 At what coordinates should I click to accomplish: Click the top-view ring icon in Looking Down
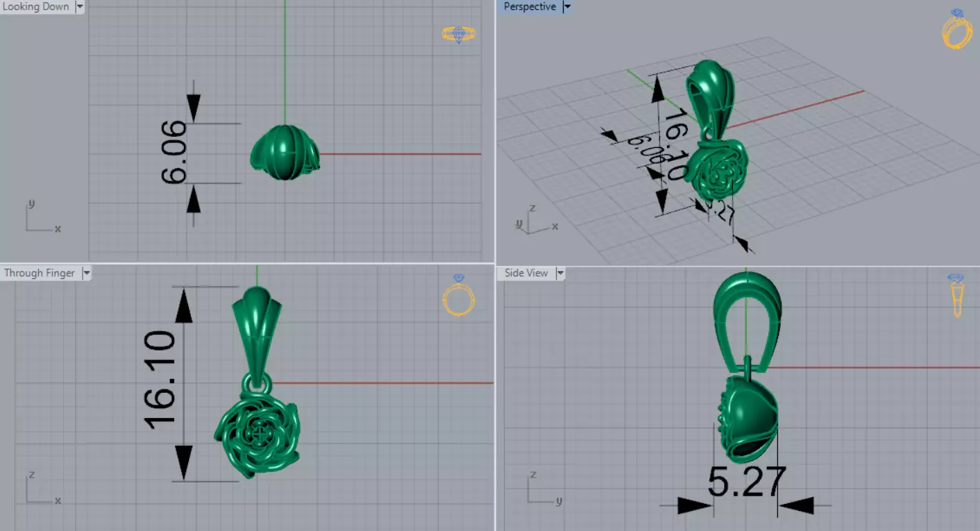click(x=459, y=34)
